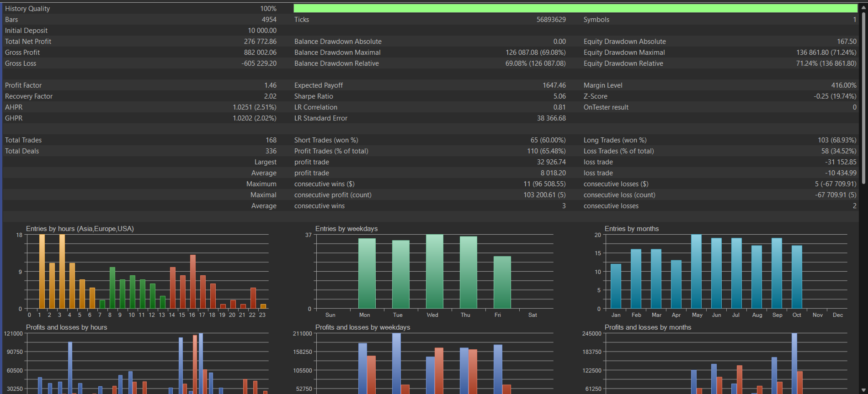Click the Equity Drawdown Maximal value

pos(826,53)
